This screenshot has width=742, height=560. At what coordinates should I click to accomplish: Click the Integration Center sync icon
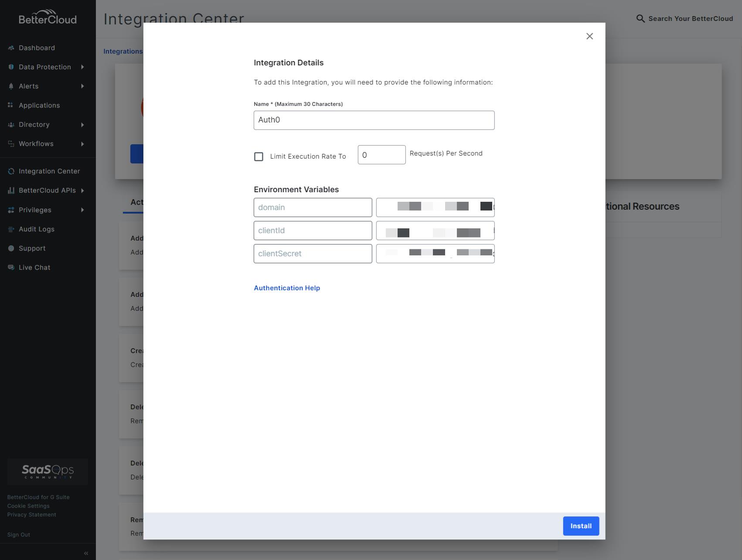point(11,171)
